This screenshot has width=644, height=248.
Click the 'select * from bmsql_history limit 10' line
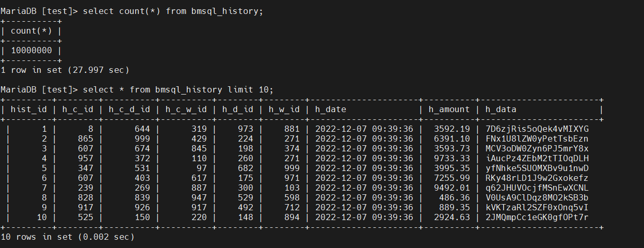pyautogui.click(x=137, y=90)
